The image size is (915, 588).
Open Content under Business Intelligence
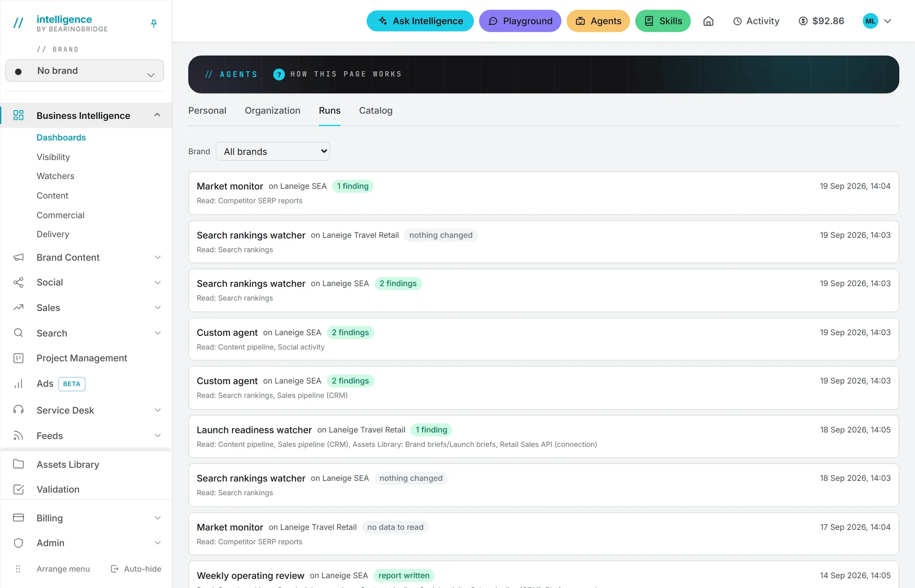[52, 196]
